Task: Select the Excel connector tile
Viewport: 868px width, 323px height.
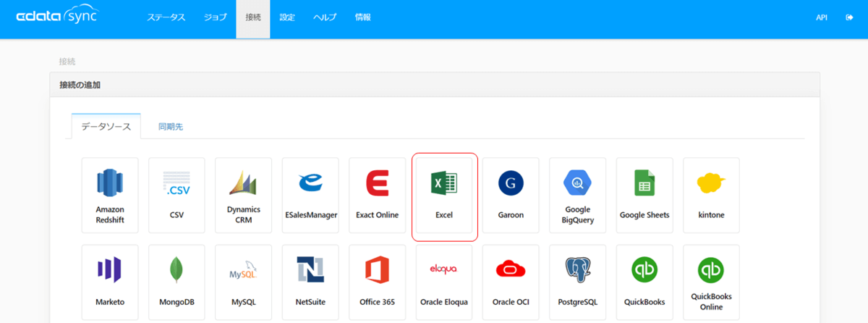Action: pyautogui.click(x=444, y=196)
